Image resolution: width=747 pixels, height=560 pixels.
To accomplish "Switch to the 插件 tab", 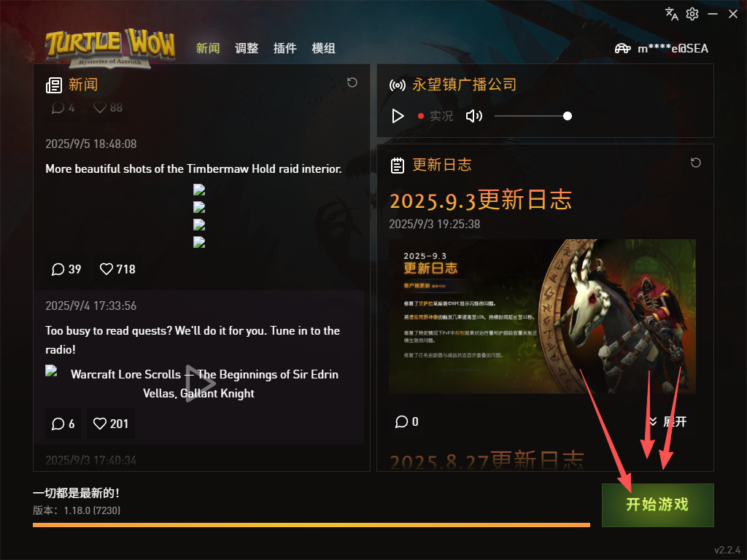I will [285, 48].
